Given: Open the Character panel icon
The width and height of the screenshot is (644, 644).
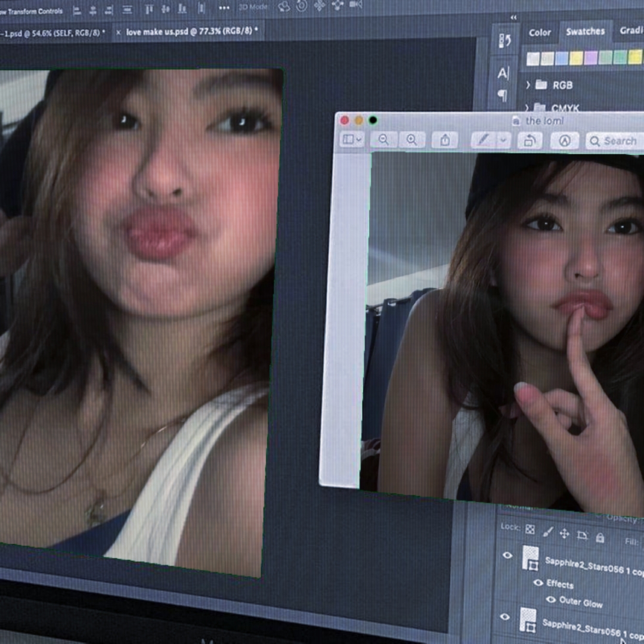Looking at the screenshot, I should (x=503, y=73).
